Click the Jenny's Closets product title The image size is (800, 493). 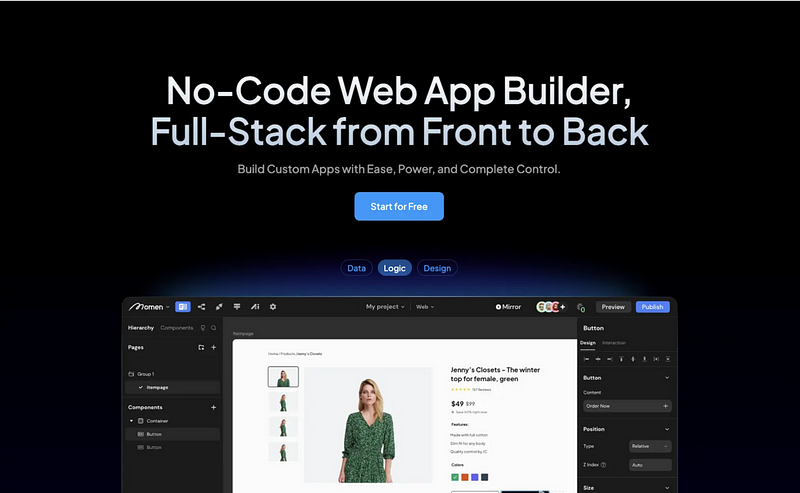click(495, 374)
